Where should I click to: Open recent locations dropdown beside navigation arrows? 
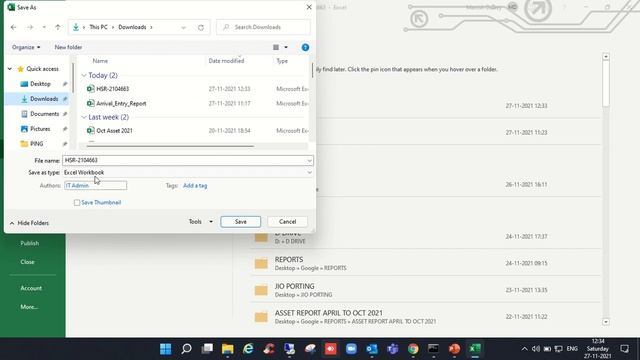click(x=44, y=27)
